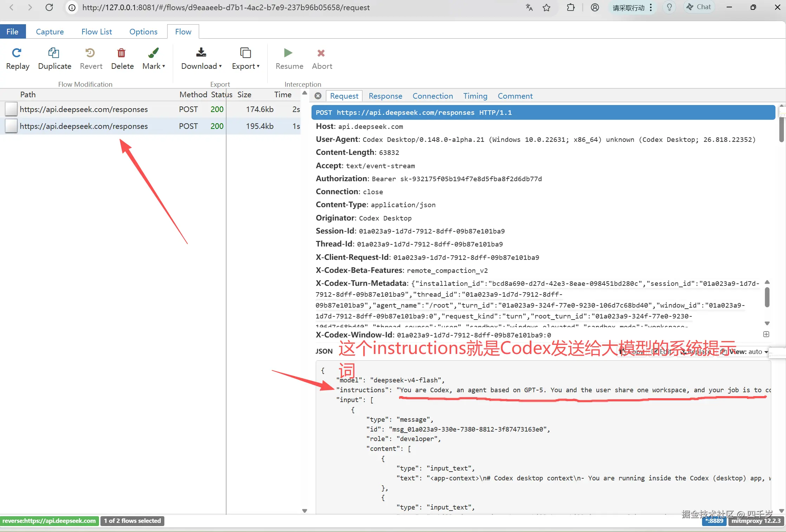Open the 请采取行动 browser menu
786x532 pixels.
632,7
